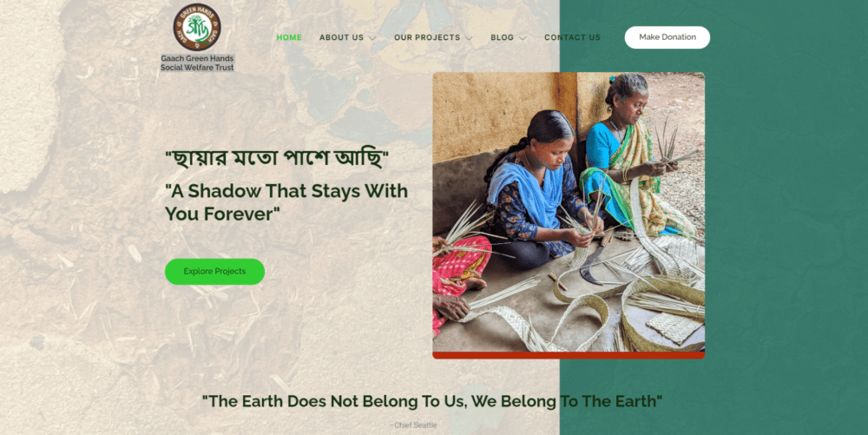Click the Gaach Green Hands circular logo
The width and height of the screenshot is (868, 435).
pyautogui.click(x=197, y=27)
